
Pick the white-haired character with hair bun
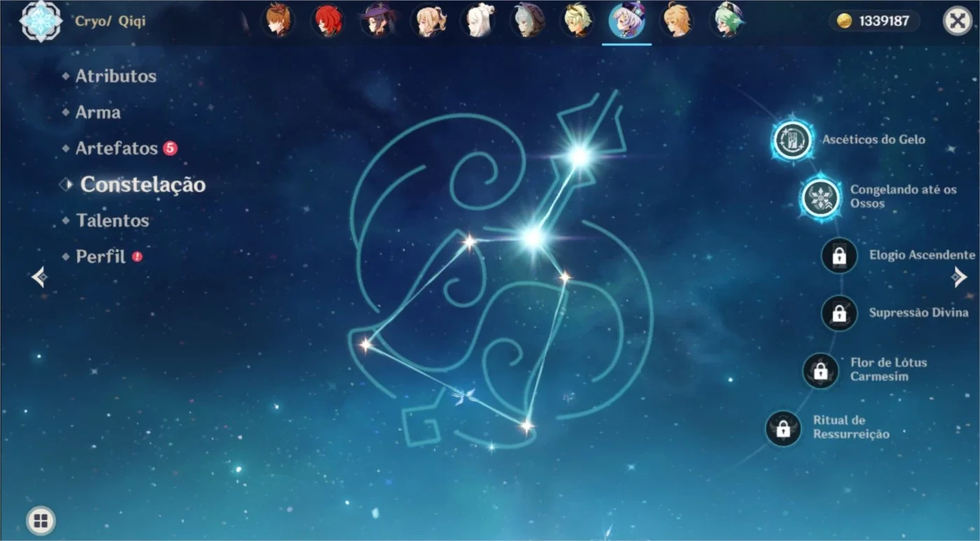click(477, 21)
